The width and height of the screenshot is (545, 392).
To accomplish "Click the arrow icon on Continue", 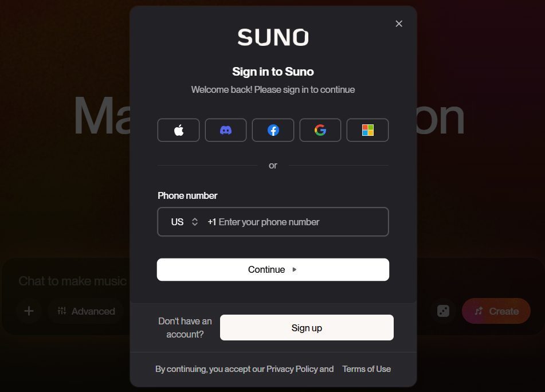I will pyautogui.click(x=295, y=270).
